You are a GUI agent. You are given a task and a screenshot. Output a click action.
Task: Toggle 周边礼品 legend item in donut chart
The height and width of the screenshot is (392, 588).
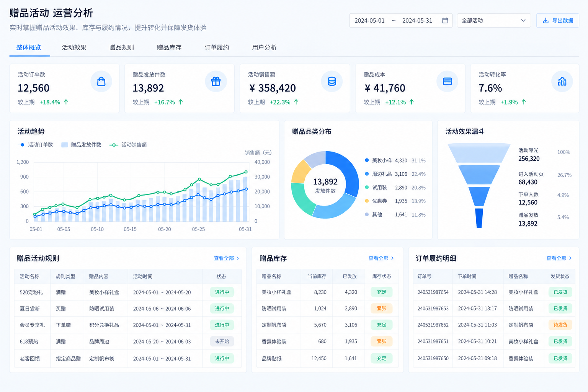[x=378, y=174]
